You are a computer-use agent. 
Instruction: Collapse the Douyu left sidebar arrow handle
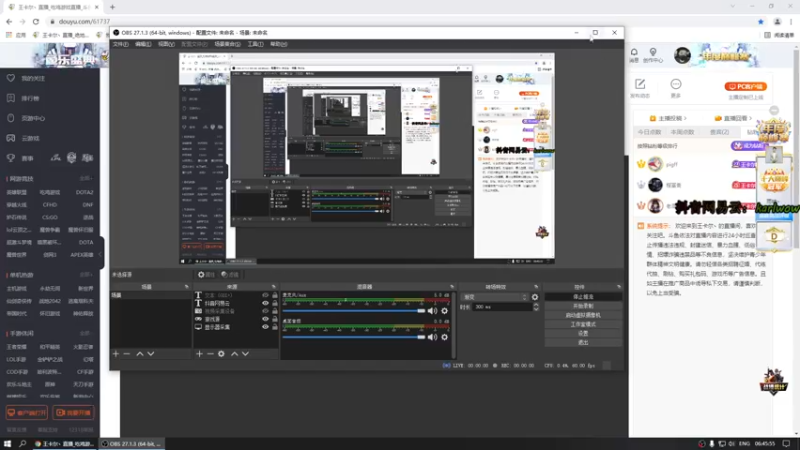click(101, 253)
